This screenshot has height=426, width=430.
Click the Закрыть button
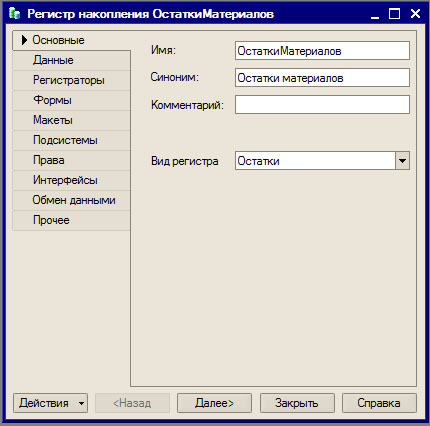point(297,403)
